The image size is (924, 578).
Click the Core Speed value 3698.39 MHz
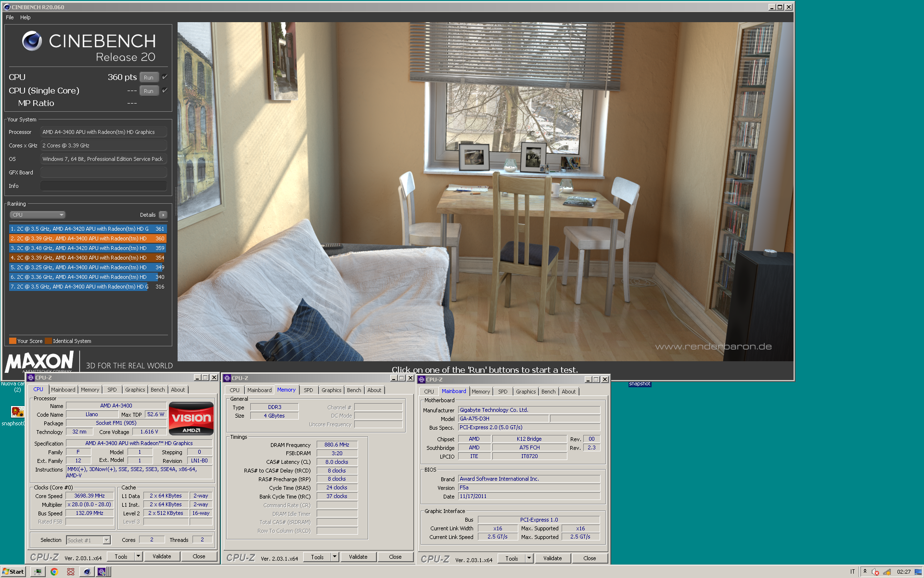coord(90,496)
